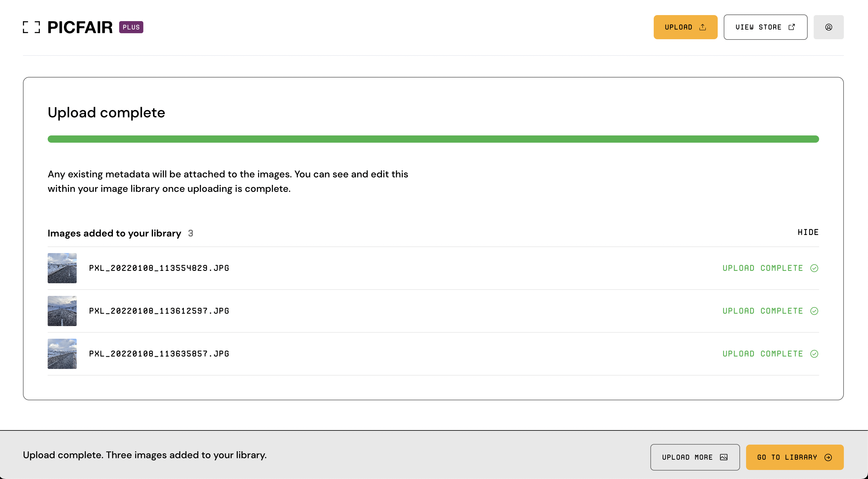The height and width of the screenshot is (479, 868).
Task: Open the user account menu icon
Action: [828, 27]
